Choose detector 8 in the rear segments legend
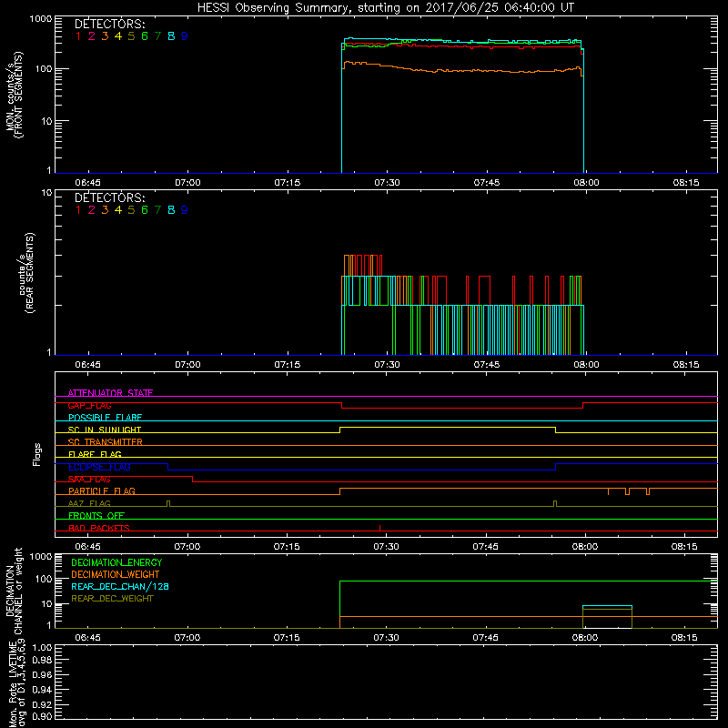The image size is (728, 728). tap(171, 210)
